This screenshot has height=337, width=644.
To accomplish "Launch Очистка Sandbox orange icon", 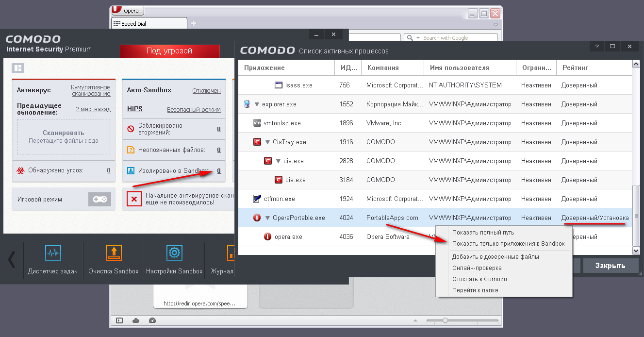I will (114, 253).
